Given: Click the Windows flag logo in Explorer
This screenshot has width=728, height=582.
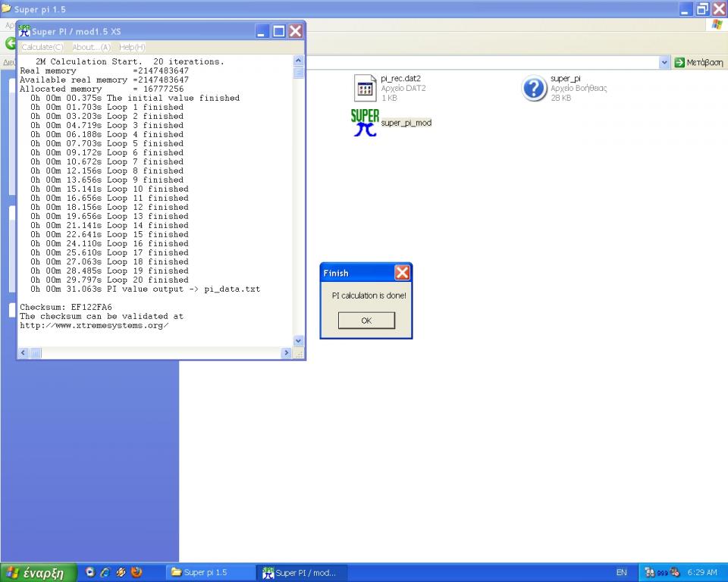Looking at the screenshot, I should (x=717, y=24).
